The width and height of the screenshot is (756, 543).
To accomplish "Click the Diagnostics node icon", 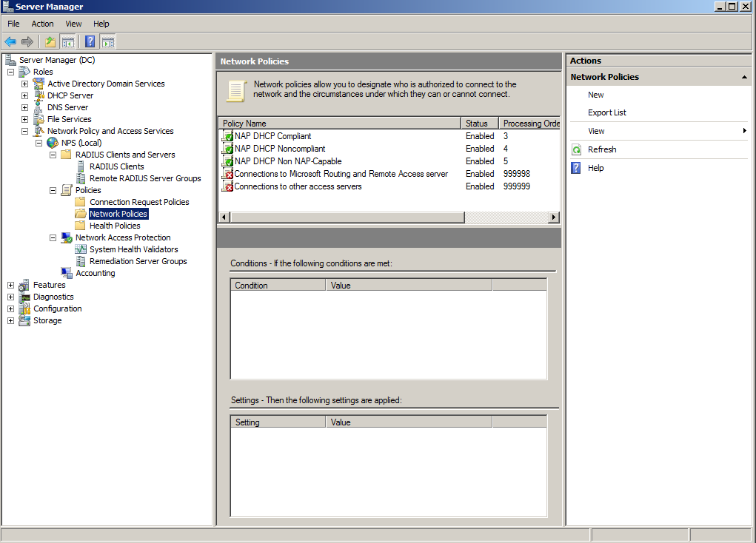I will [24, 297].
